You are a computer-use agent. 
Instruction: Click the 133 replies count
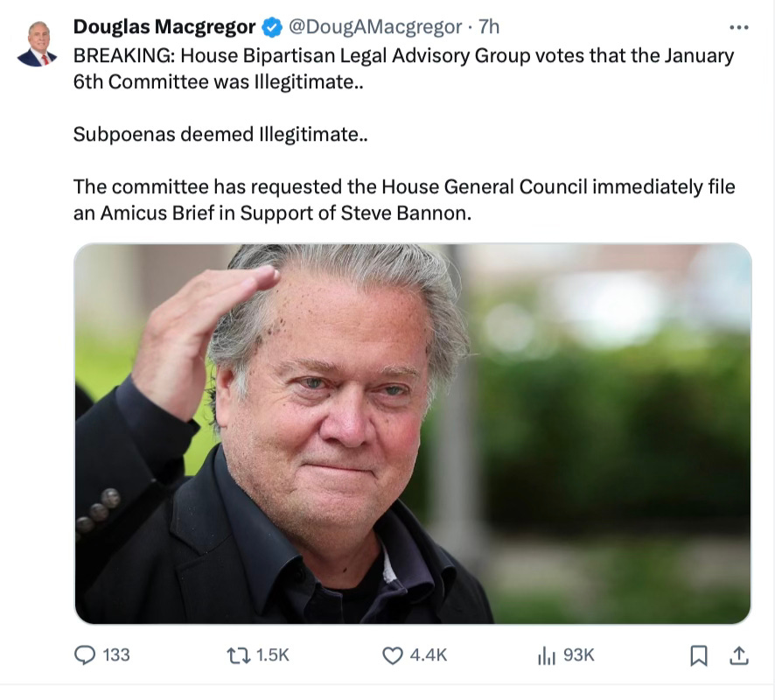pyautogui.click(x=116, y=655)
